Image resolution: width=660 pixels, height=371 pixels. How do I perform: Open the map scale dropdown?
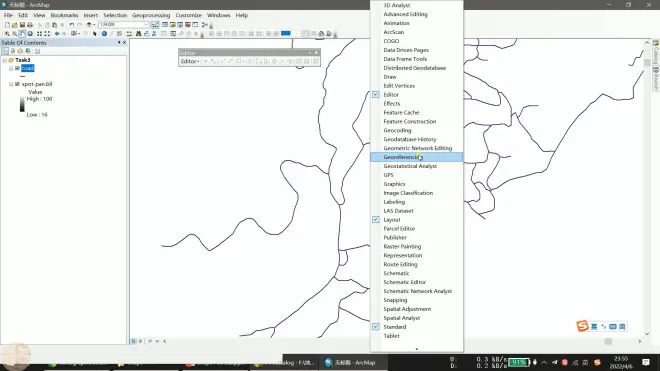coord(146,25)
